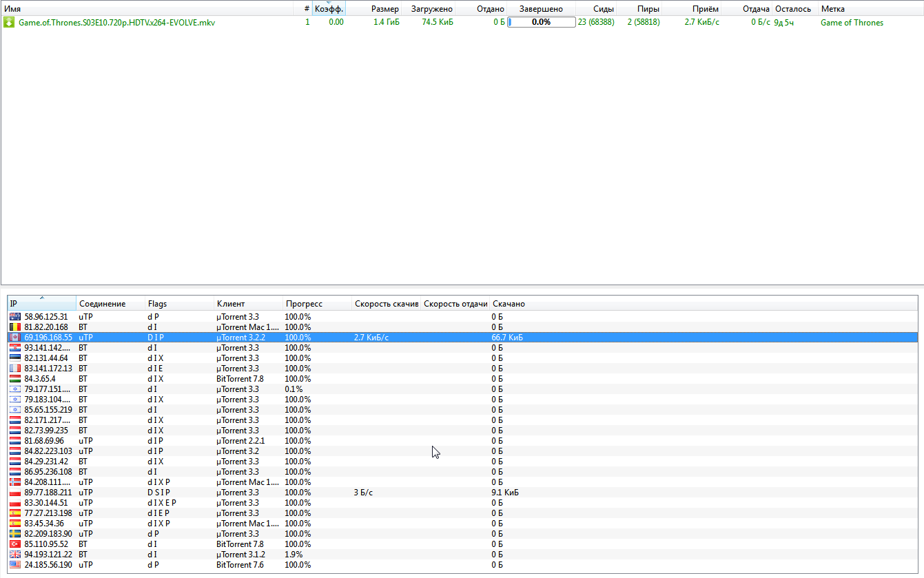The image size is (924, 578).
Task: Click the green download status icon of the torrent
Action: pyautogui.click(x=9, y=22)
